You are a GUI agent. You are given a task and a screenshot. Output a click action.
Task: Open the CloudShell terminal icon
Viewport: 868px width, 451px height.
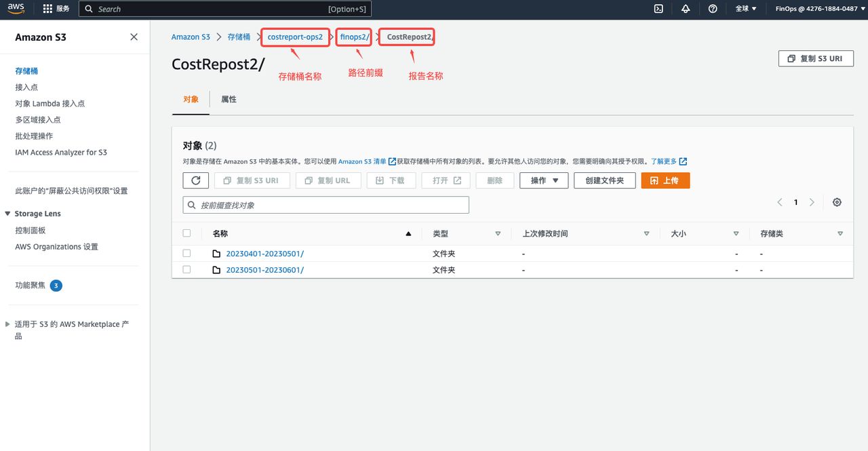click(658, 9)
